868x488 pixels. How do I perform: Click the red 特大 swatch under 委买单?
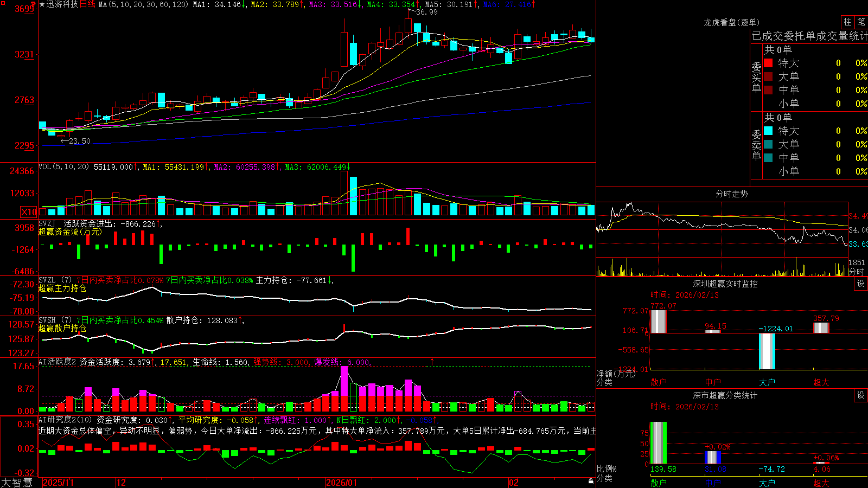[768, 63]
